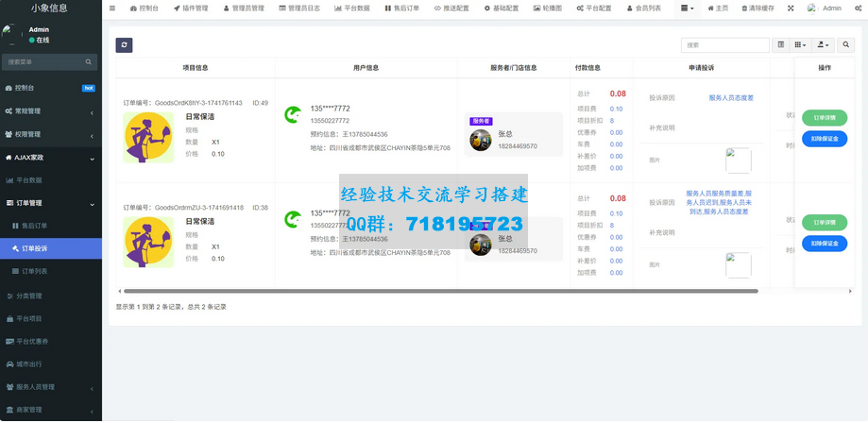This screenshot has width=868, height=423.
Task: Click inside the 搜索菜单 sidebar search field
Action: 44,62
